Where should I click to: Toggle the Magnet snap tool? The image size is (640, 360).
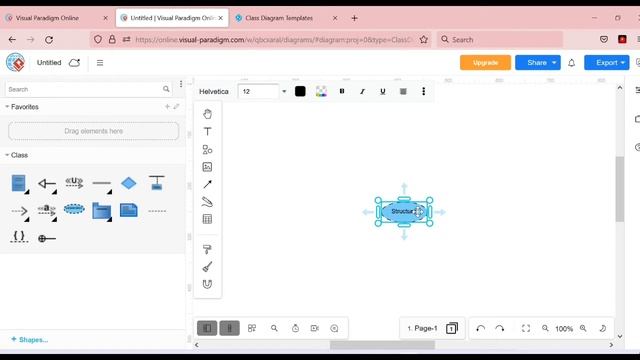coord(207,284)
